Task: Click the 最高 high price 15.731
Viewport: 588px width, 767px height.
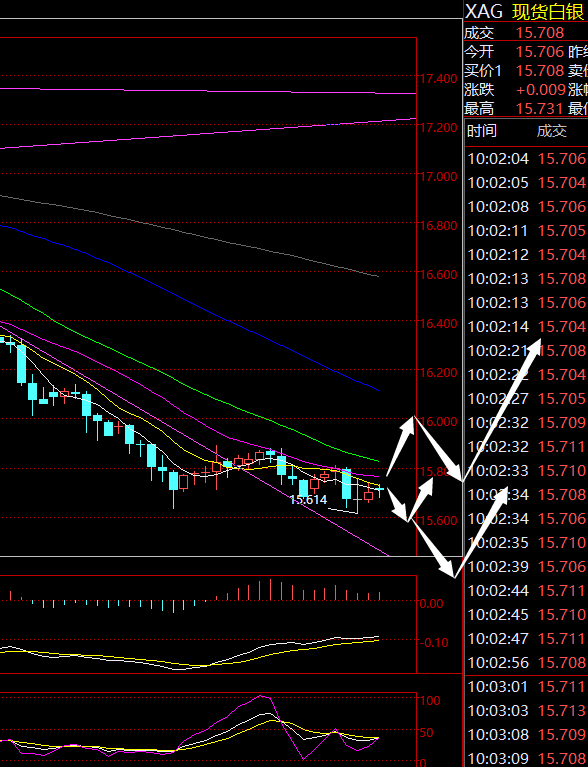Action: pyautogui.click(x=540, y=109)
